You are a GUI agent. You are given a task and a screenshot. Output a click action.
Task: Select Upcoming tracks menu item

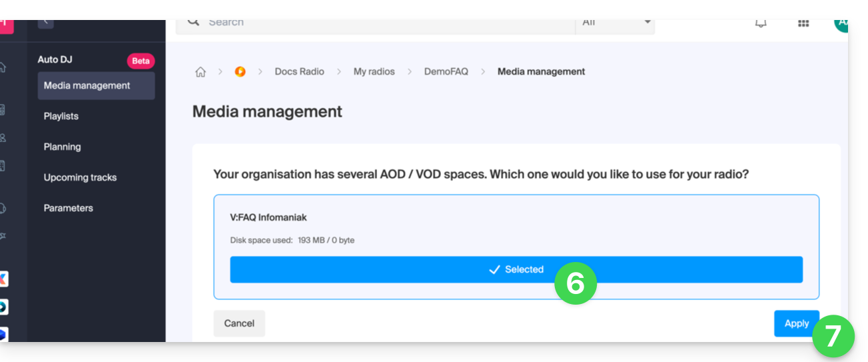point(80,177)
